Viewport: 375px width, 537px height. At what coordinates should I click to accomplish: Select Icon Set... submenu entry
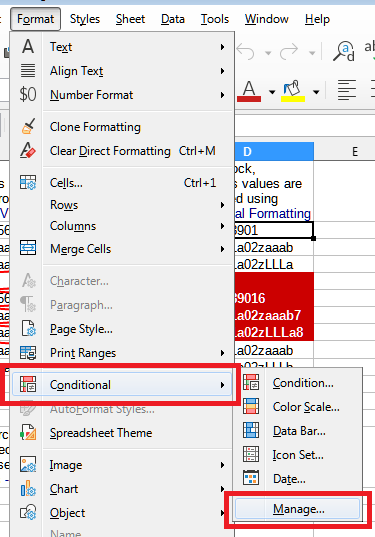pyautogui.click(x=297, y=455)
